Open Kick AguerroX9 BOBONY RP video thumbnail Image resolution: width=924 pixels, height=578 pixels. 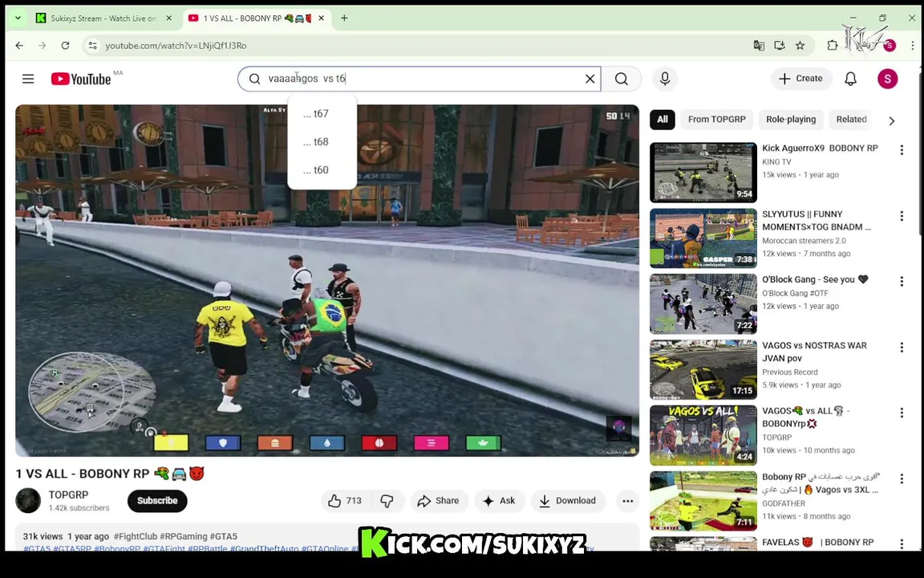(x=703, y=173)
